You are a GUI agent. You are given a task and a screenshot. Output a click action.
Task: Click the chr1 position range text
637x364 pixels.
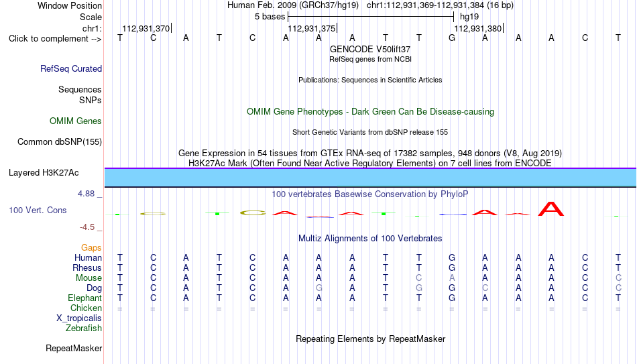pos(440,5)
